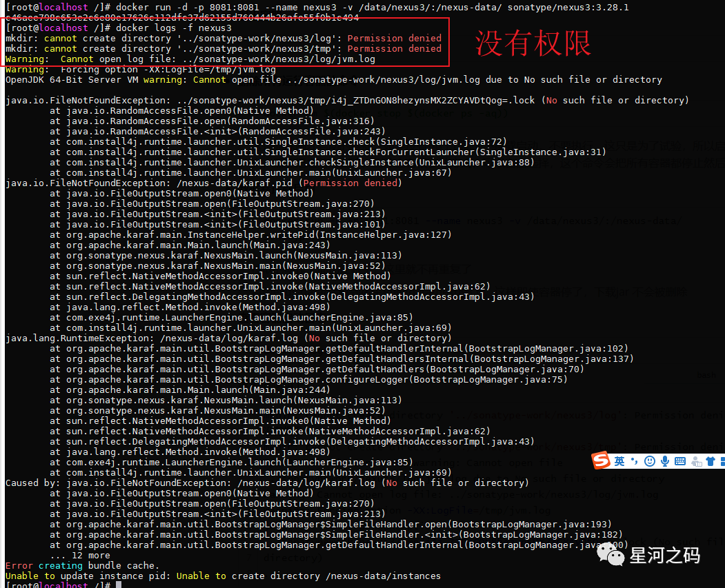Click the first 'Permission denied' on the log mkdir line

(395, 38)
